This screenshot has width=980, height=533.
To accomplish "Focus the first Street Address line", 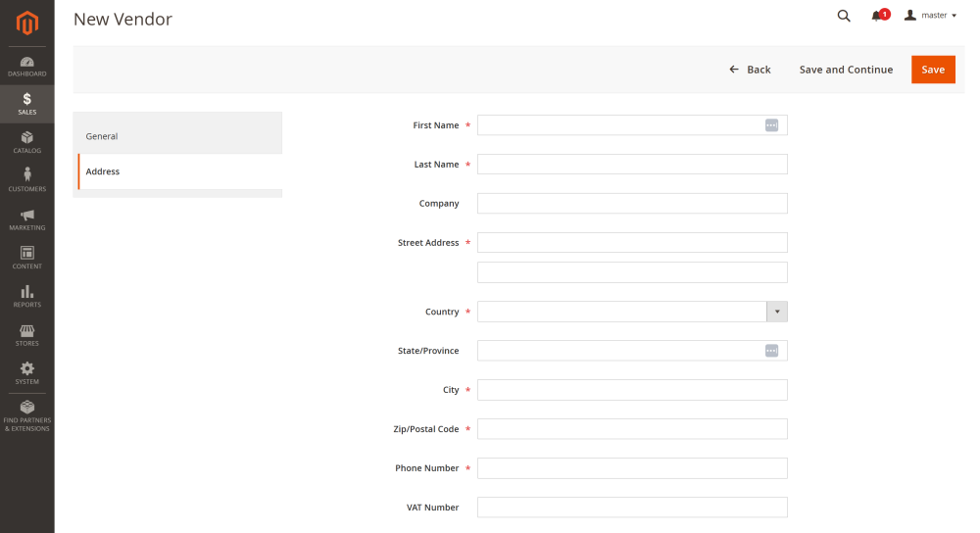I will pyautogui.click(x=632, y=242).
